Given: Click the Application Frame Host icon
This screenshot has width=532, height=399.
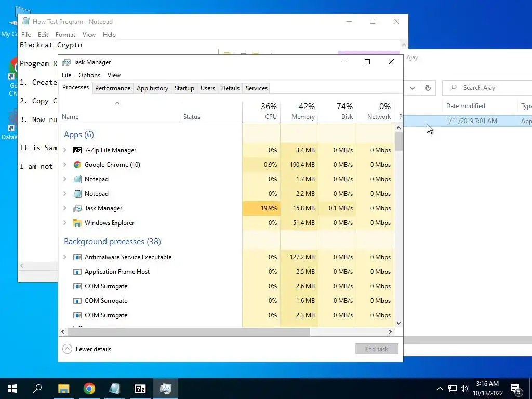Looking at the screenshot, I should [x=77, y=272].
